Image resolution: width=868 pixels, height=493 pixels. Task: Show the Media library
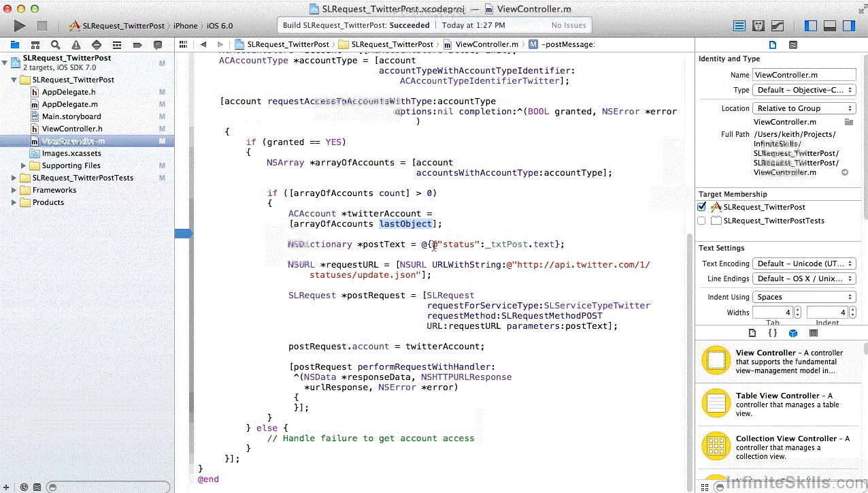(814, 333)
